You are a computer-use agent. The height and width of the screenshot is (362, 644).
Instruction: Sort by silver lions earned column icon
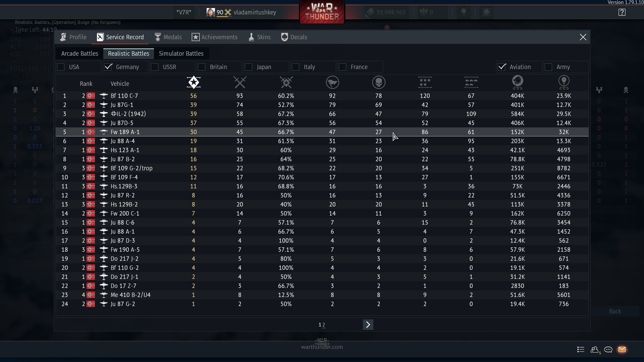point(518,82)
